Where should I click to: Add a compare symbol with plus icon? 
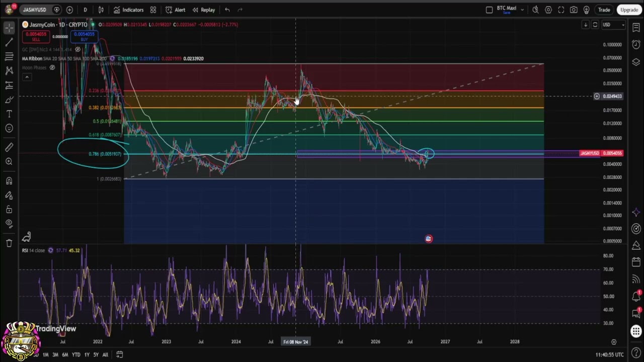coord(69,10)
